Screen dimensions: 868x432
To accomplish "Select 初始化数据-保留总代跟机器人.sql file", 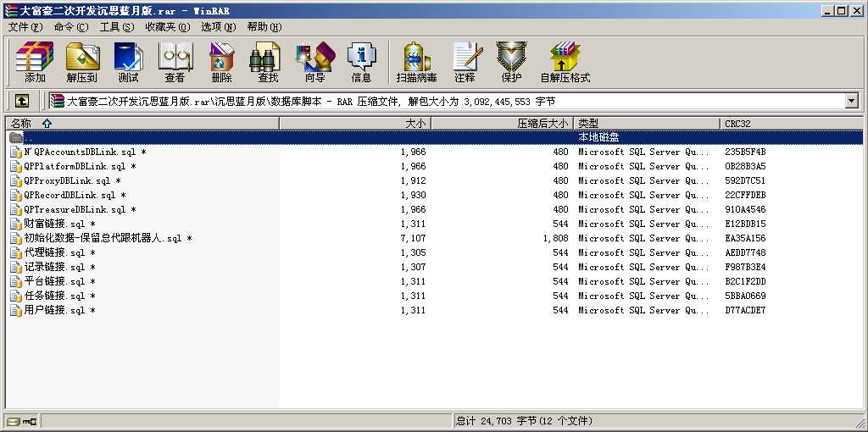I will [108, 238].
